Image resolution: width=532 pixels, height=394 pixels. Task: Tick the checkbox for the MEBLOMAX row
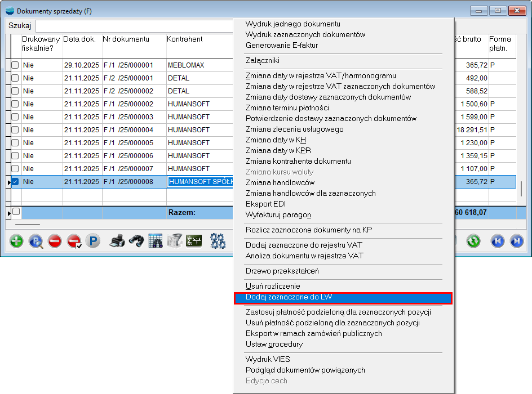15,65
